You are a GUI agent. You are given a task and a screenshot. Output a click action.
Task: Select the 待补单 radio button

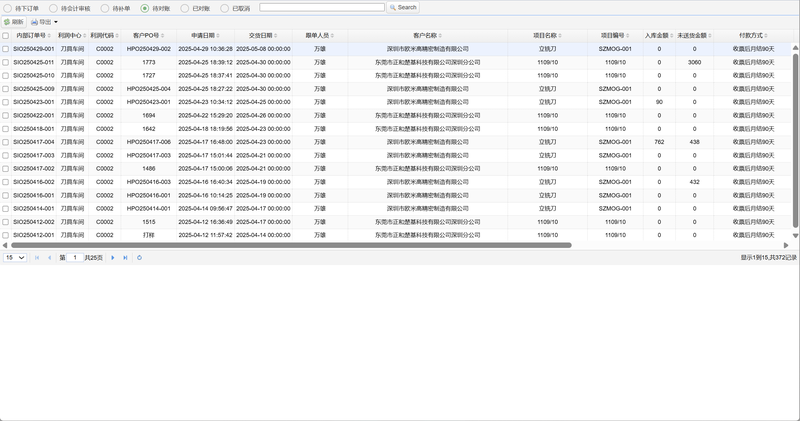(105, 8)
